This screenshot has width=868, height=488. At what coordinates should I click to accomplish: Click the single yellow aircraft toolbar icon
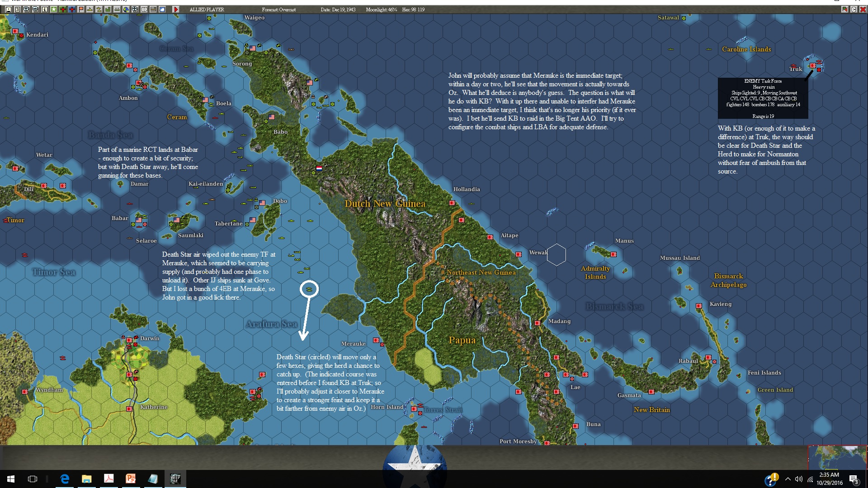pyautogui.click(x=90, y=9)
